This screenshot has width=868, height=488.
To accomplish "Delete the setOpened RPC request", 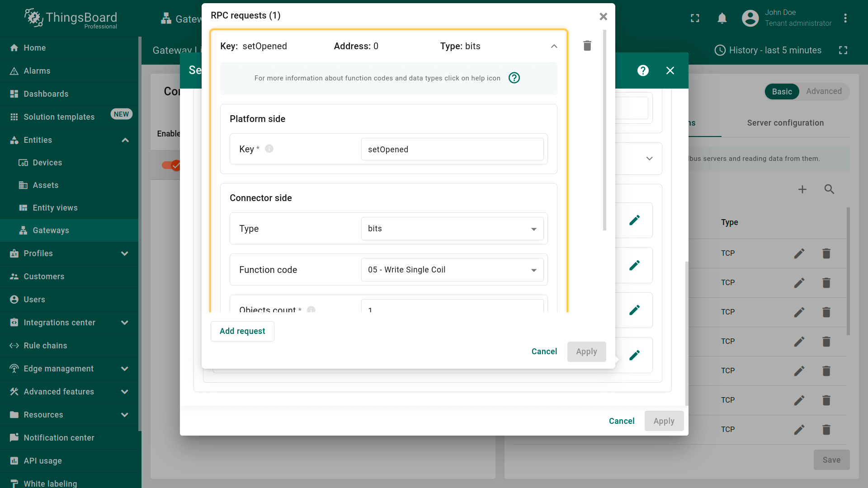I will click(587, 46).
